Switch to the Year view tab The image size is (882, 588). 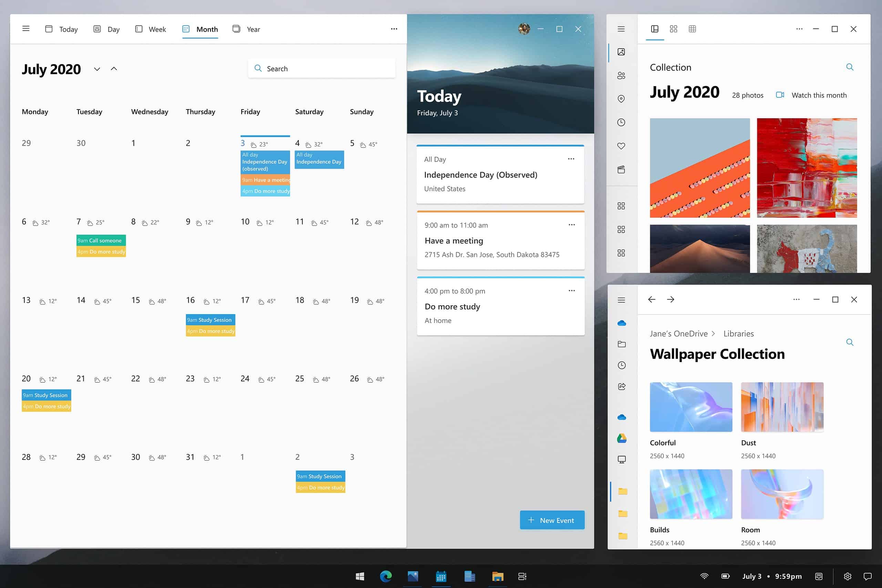(246, 29)
